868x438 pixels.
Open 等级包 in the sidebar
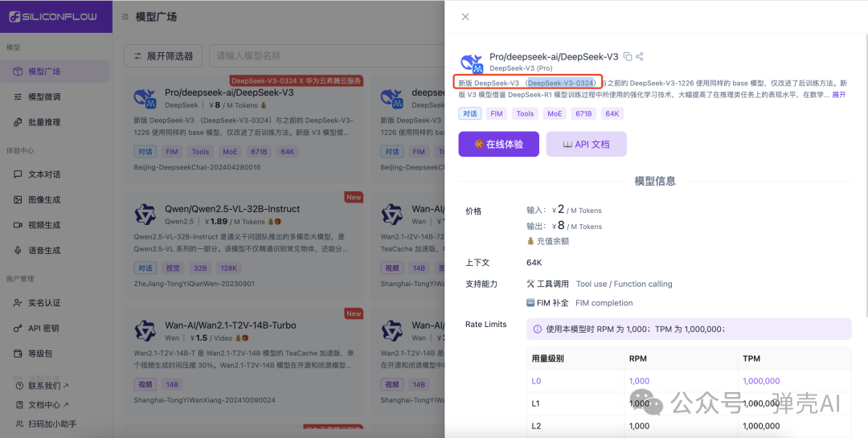point(55,354)
